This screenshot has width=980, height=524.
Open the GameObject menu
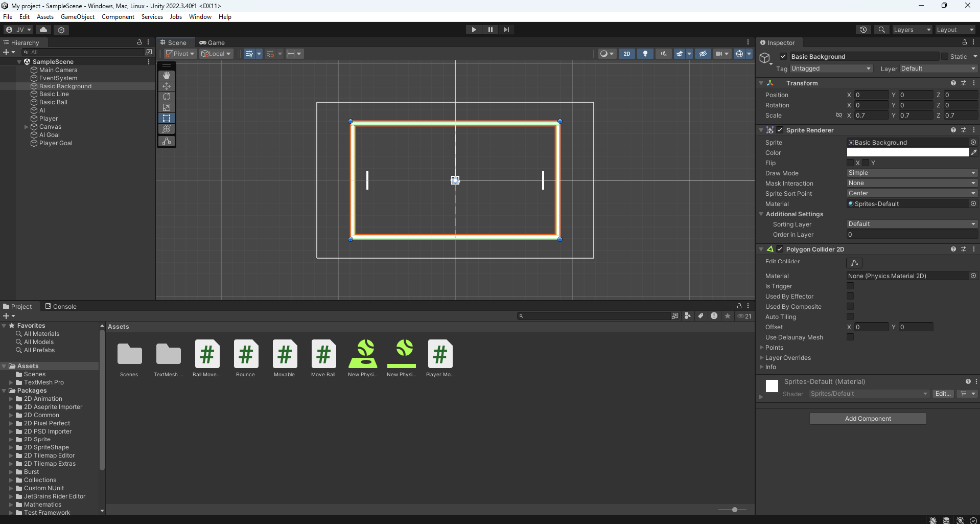point(77,16)
